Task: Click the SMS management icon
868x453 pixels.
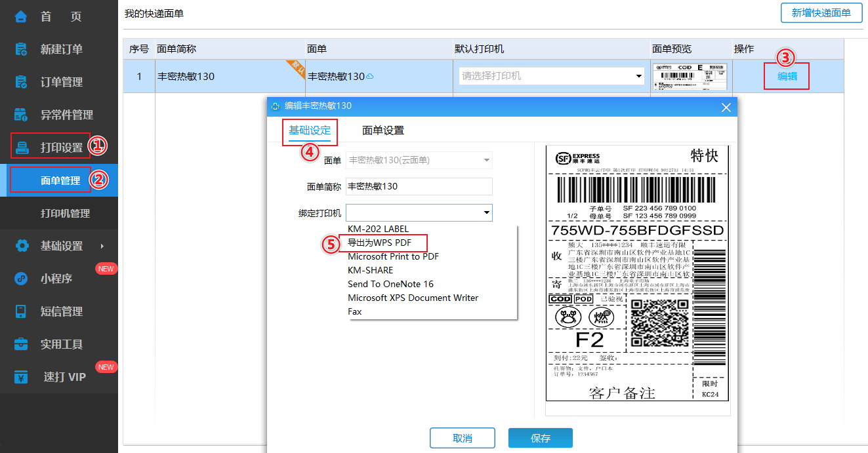Action: (x=22, y=311)
